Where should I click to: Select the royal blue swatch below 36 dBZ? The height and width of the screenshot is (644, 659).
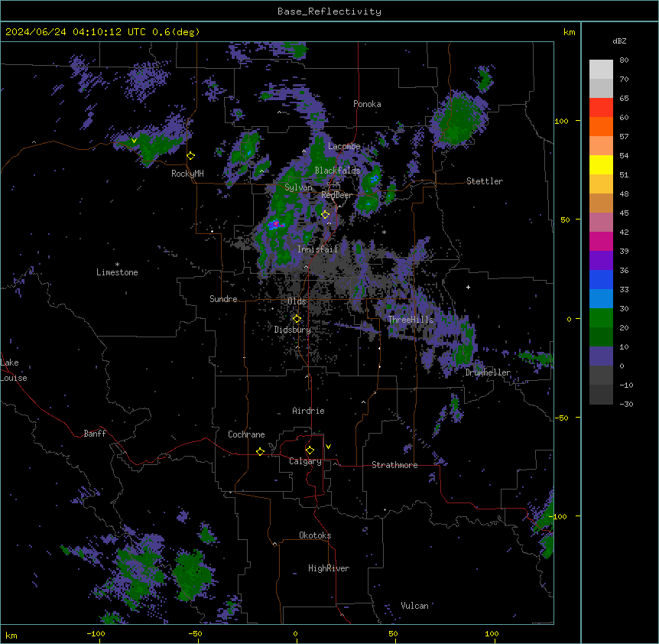(601, 279)
